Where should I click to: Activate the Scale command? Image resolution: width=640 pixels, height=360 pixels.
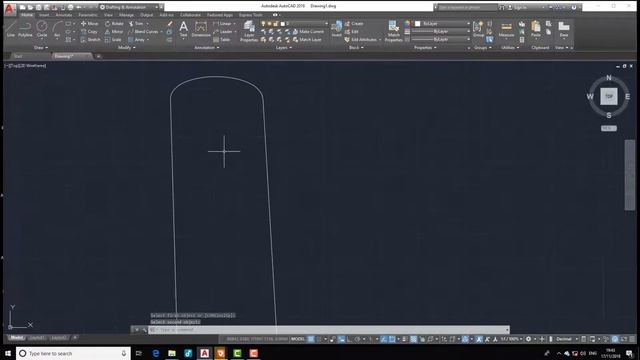(x=113, y=40)
